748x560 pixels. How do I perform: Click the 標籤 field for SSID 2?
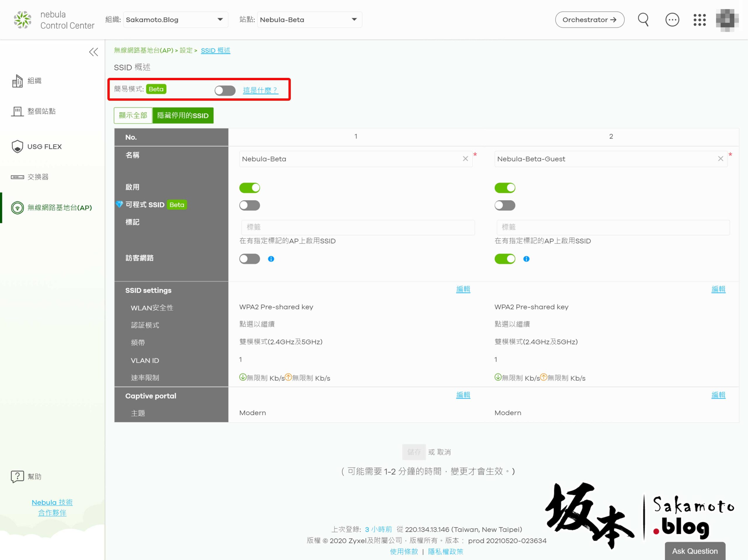(613, 227)
